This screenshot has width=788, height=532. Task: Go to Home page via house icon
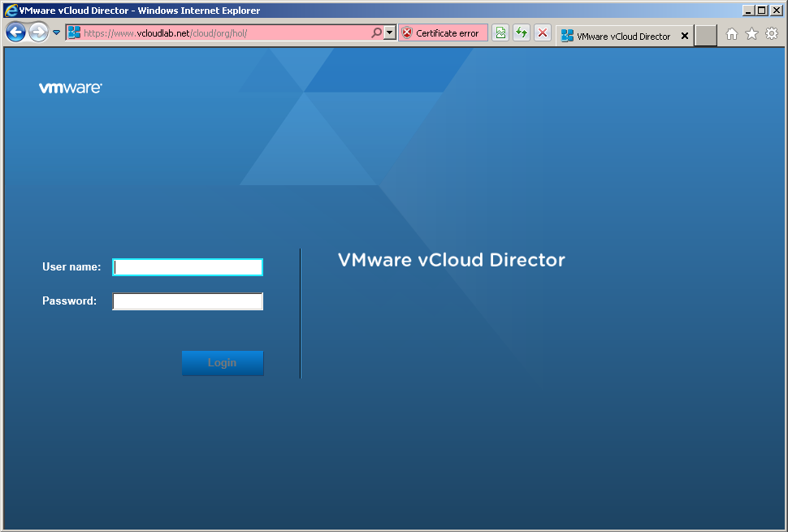coord(732,33)
